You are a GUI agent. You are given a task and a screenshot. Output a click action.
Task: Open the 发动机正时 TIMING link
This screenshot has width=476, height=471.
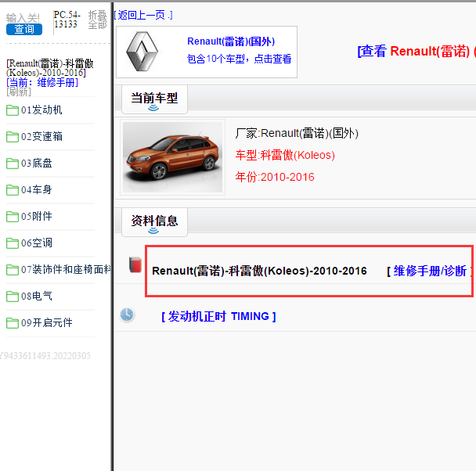point(218,316)
